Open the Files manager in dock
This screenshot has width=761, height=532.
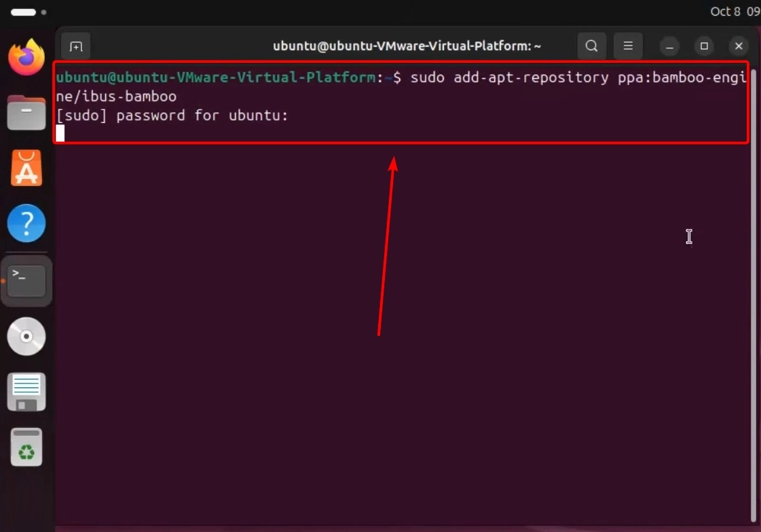tap(26, 113)
